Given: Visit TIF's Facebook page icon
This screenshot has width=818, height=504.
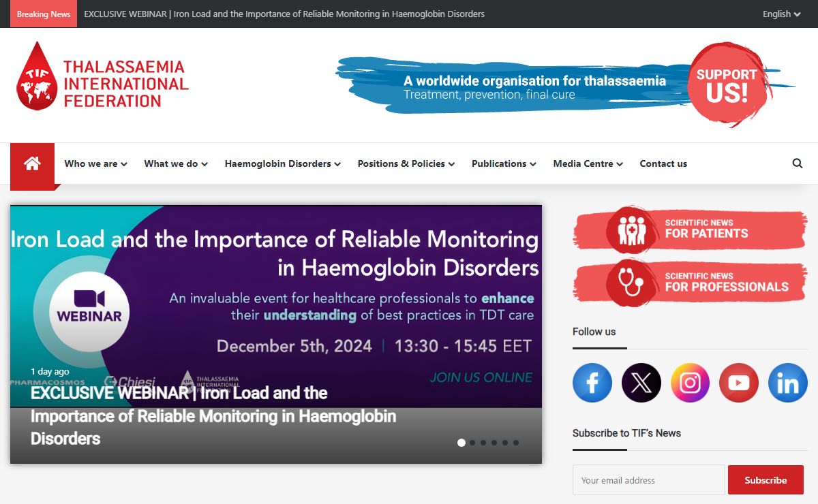Looking at the screenshot, I should pos(592,383).
